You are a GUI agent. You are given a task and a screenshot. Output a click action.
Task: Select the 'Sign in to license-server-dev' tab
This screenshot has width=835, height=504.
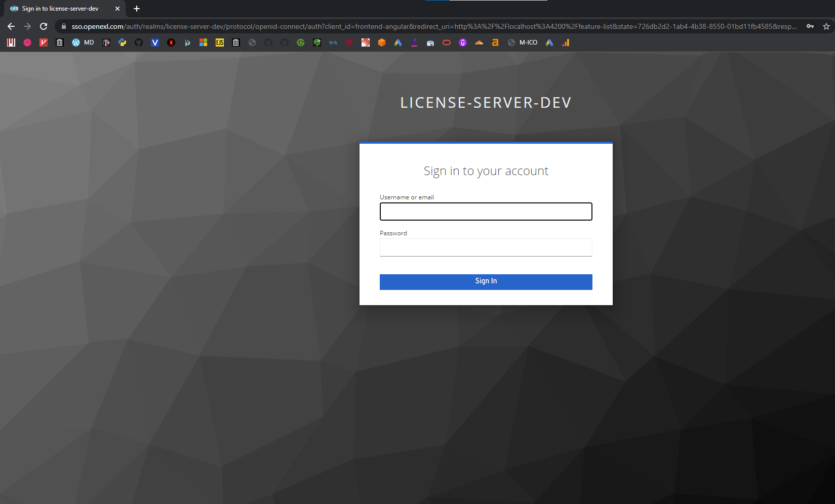coord(61,9)
